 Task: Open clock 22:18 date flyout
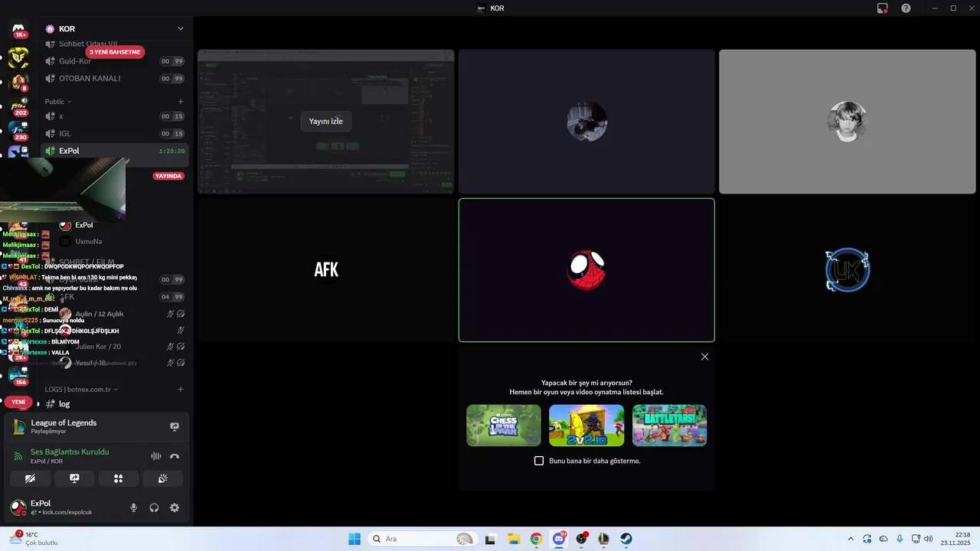click(x=957, y=539)
